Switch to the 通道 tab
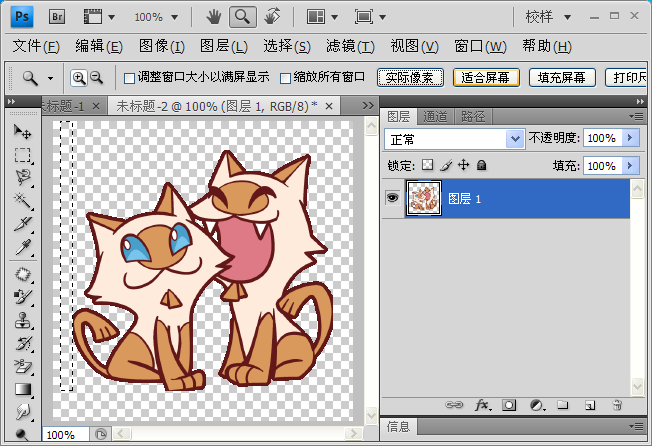 pos(435,117)
